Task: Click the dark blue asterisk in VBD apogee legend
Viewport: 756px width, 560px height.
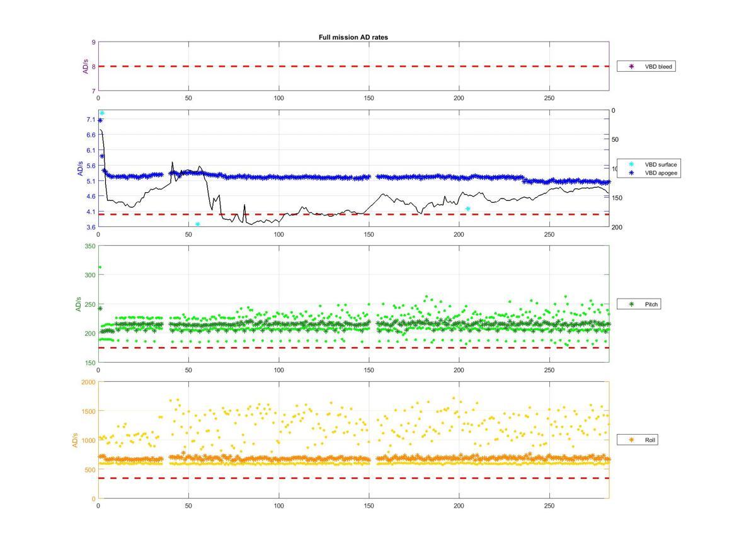Action: (631, 173)
